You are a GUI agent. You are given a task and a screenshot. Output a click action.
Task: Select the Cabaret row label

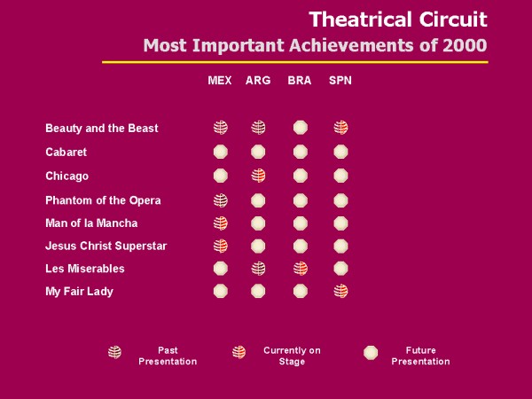[66, 153]
